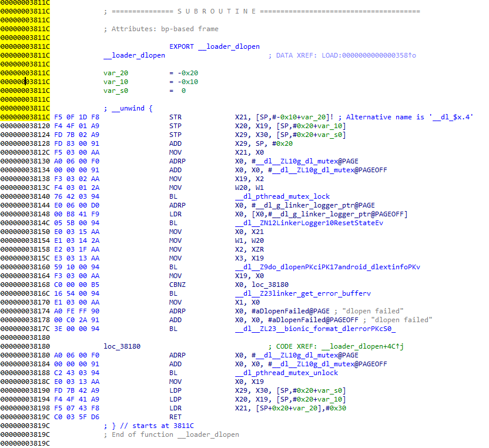
Task: Select opcode bytes C0 03 5F D6
Action: coord(77,417)
